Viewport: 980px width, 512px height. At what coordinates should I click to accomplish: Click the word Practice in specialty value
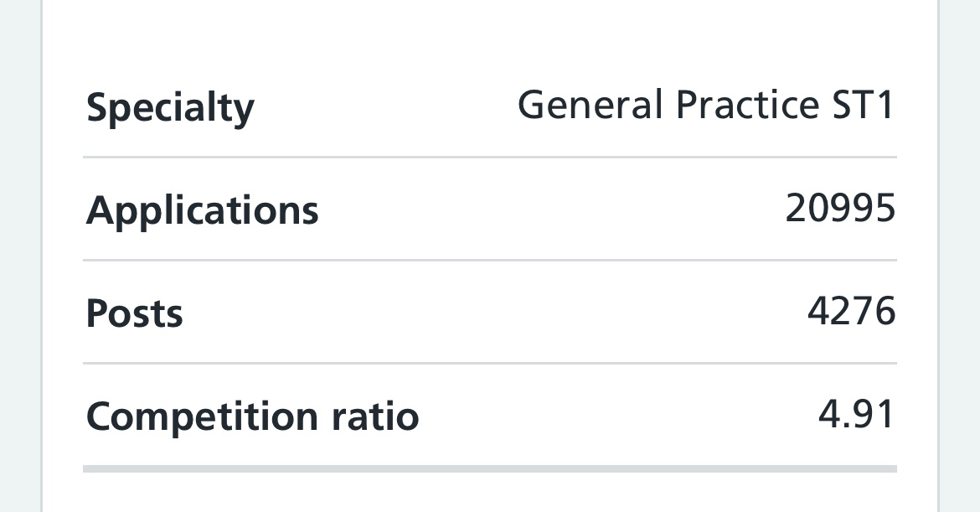click(747, 105)
